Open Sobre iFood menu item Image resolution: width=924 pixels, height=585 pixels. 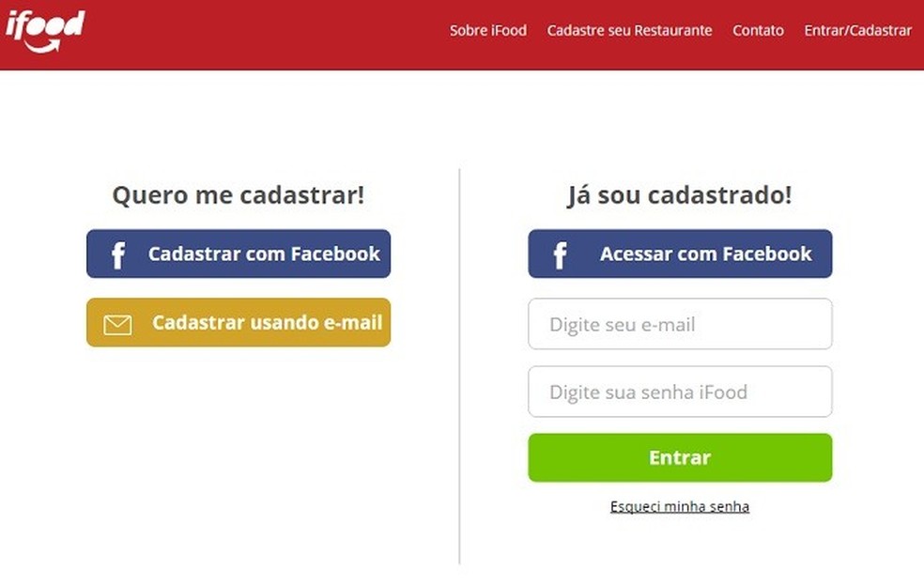pyautogui.click(x=486, y=30)
